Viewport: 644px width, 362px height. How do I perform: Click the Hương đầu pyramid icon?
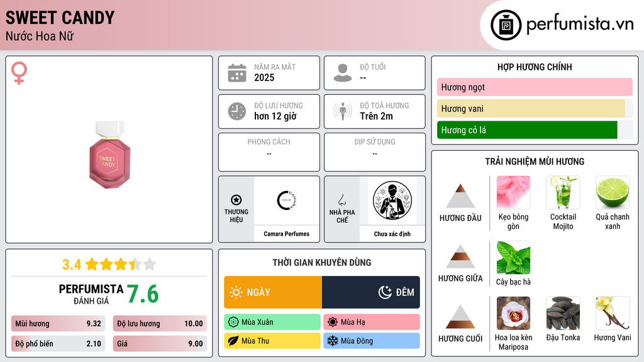click(460, 196)
